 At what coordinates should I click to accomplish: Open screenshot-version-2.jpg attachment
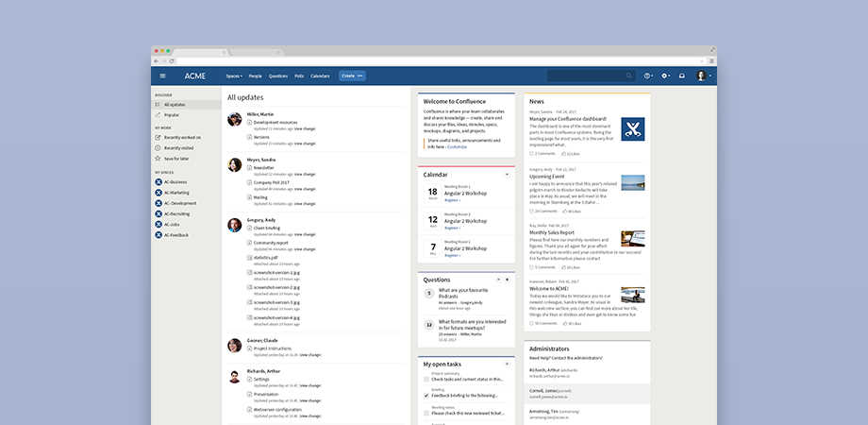276,287
